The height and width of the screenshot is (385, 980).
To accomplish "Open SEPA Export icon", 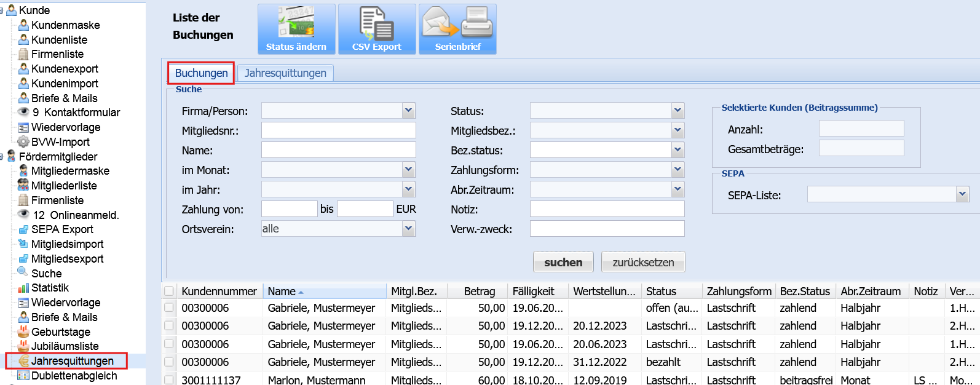I will (x=23, y=229).
